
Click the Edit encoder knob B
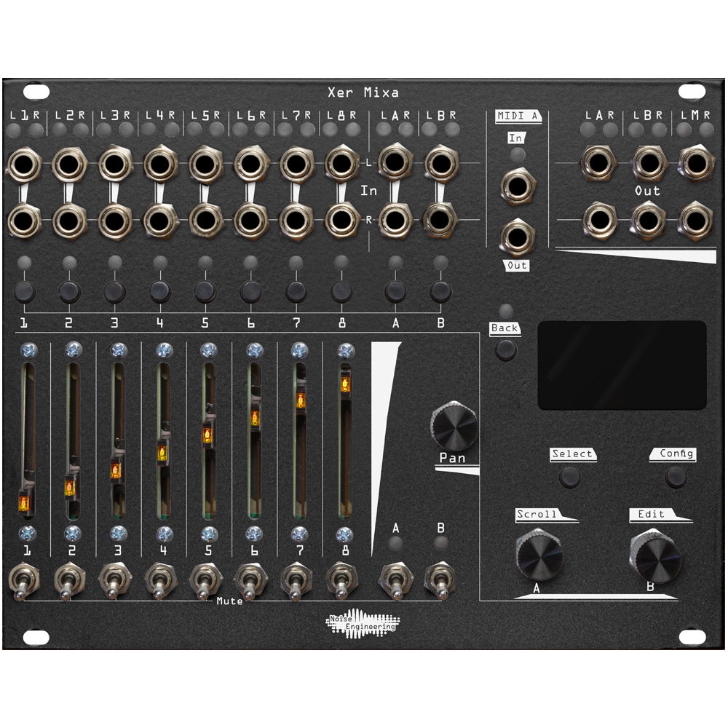(655, 556)
